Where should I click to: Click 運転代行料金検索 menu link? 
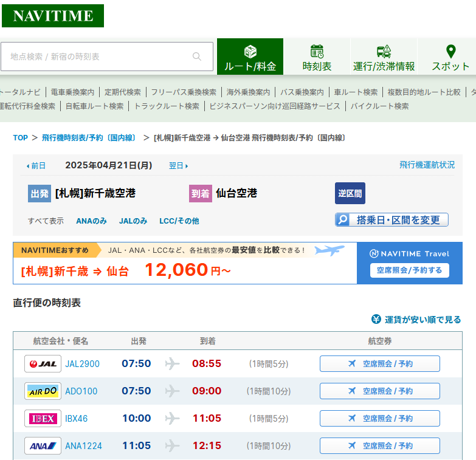click(x=27, y=106)
